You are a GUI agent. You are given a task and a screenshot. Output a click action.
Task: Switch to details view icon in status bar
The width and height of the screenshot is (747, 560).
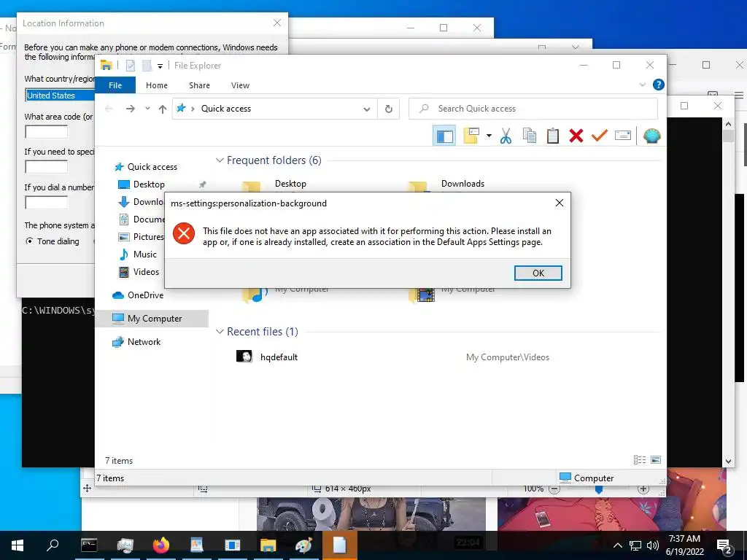pos(639,459)
